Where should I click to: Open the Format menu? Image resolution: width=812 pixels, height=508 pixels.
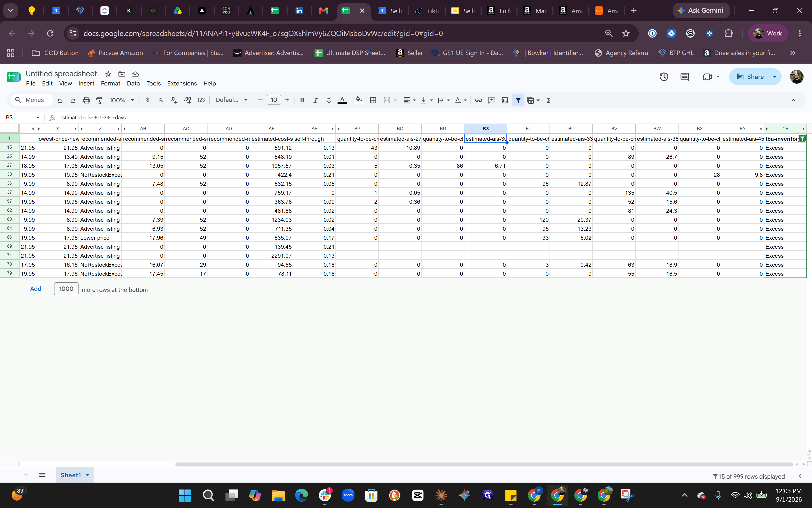110,83
